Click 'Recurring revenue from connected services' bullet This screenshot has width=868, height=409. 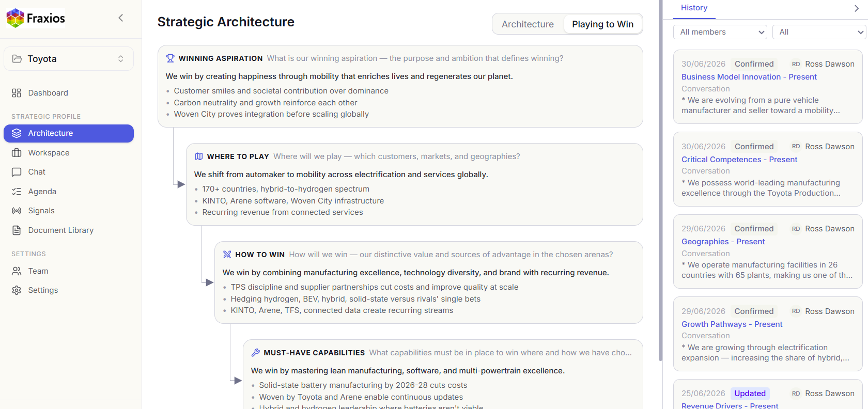(283, 212)
